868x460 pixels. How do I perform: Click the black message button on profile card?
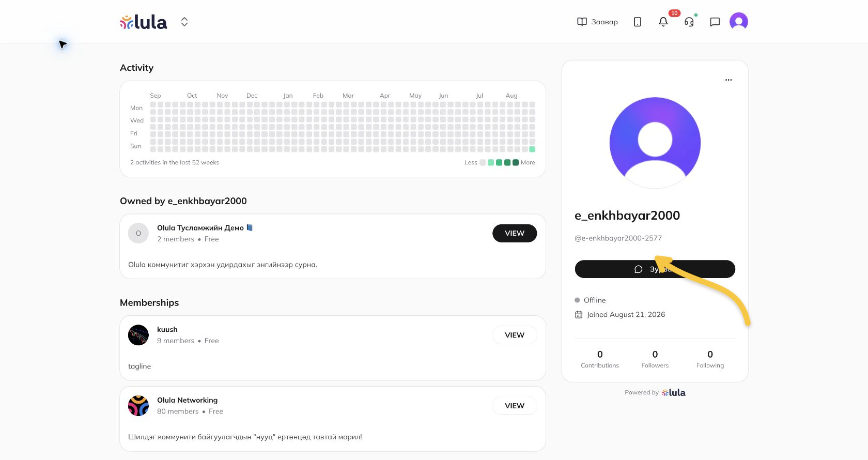click(655, 269)
